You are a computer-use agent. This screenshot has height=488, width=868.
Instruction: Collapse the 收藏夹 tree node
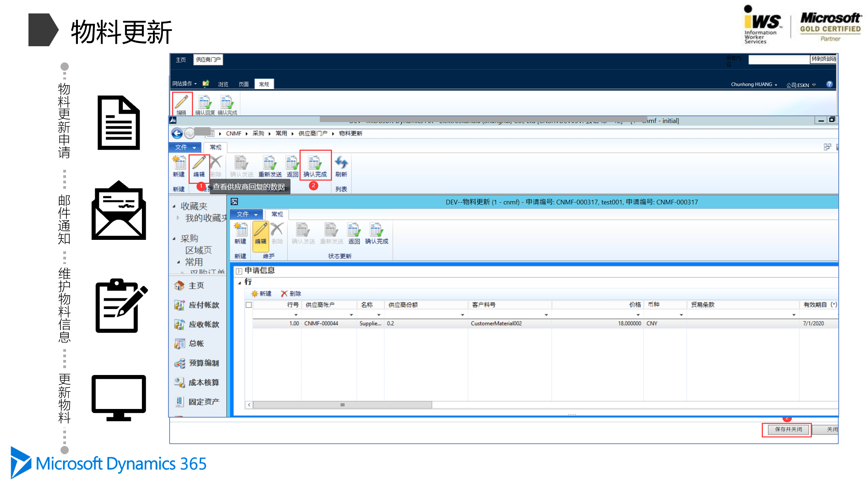click(174, 206)
